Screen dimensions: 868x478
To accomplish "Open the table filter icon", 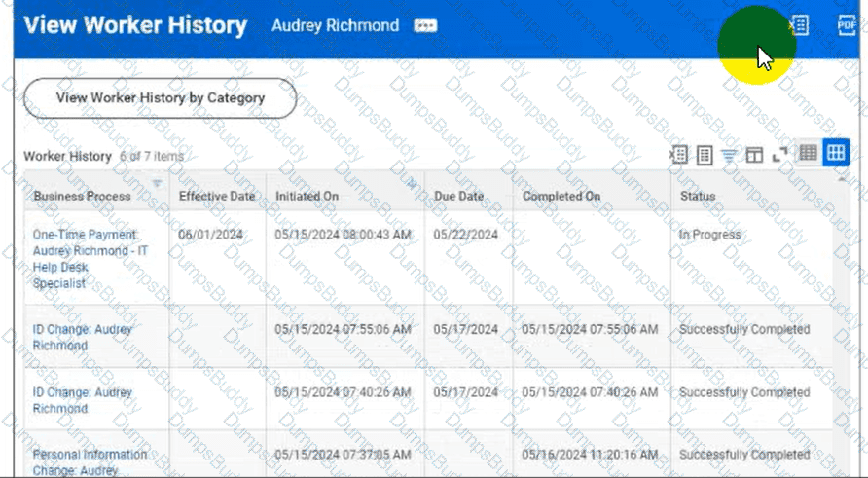I will click(x=729, y=156).
